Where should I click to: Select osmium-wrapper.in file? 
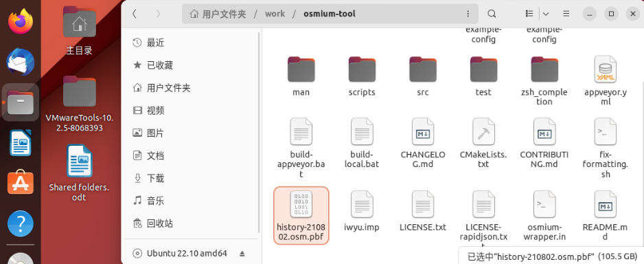[544, 215]
